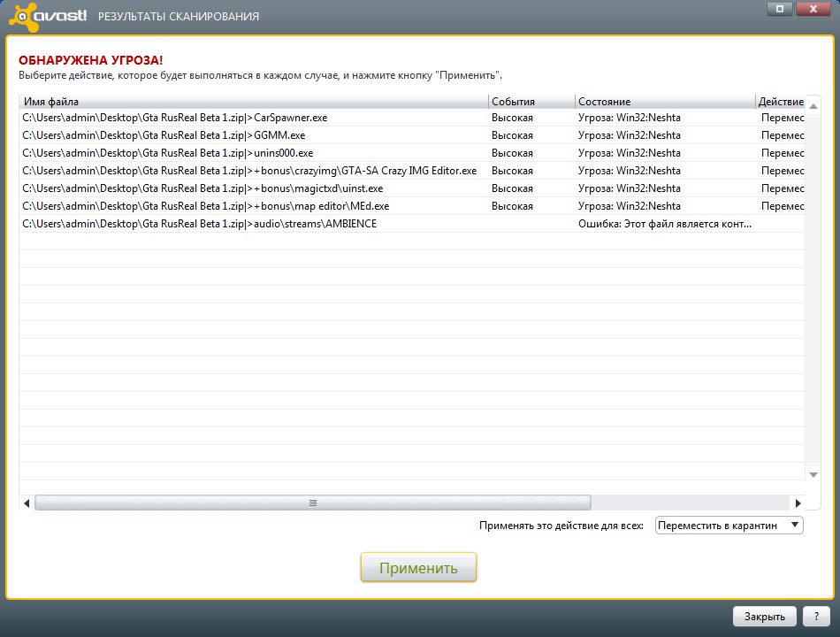Sort by 'Имя файла' column header
Image resolution: width=840 pixels, height=637 pixels.
pos(253,102)
